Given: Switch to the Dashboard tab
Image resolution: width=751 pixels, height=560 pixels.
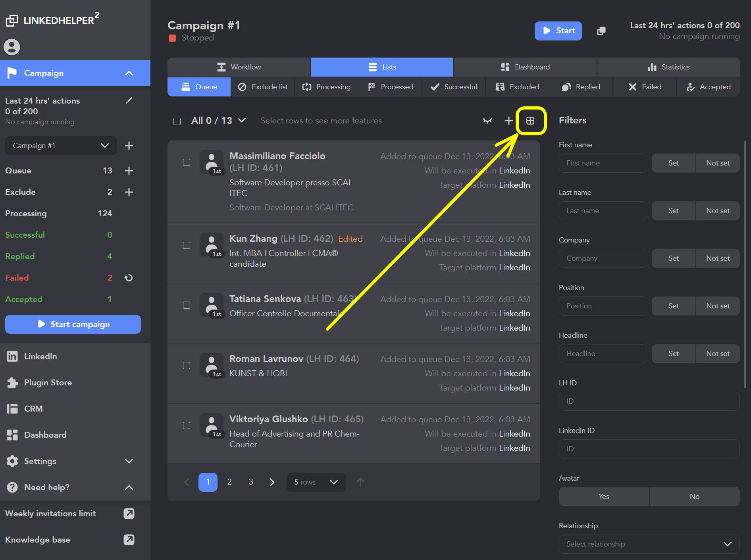Looking at the screenshot, I should (525, 67).
